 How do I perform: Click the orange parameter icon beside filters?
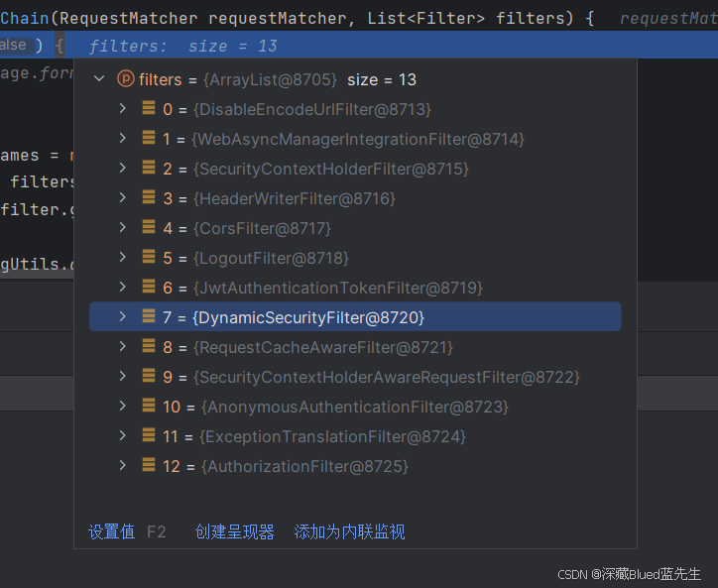point(126,78)
